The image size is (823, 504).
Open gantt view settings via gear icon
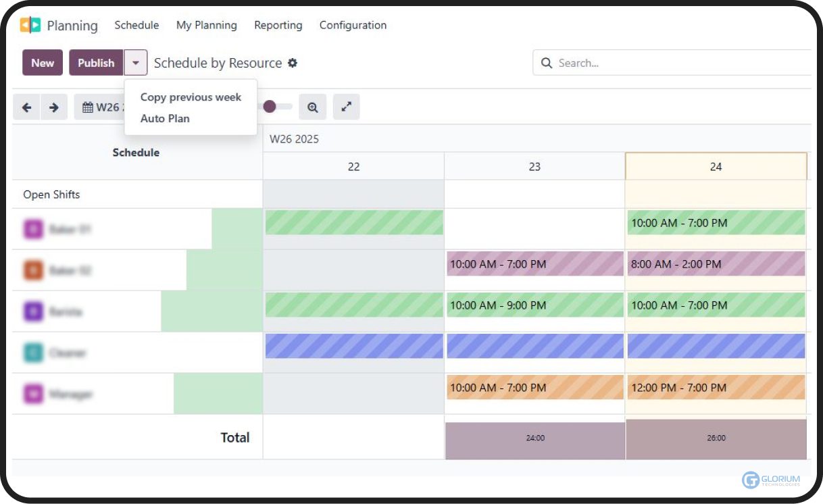point(293,62)
